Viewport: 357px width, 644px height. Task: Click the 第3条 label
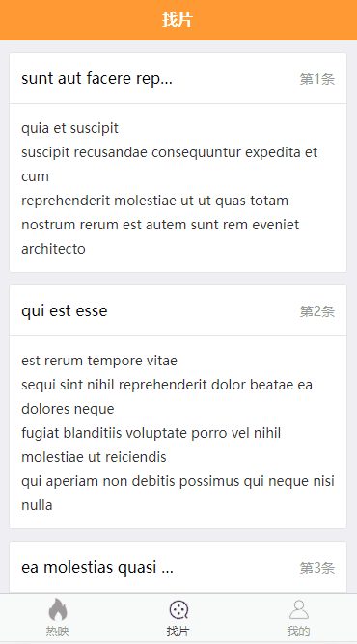click(317, 568)
